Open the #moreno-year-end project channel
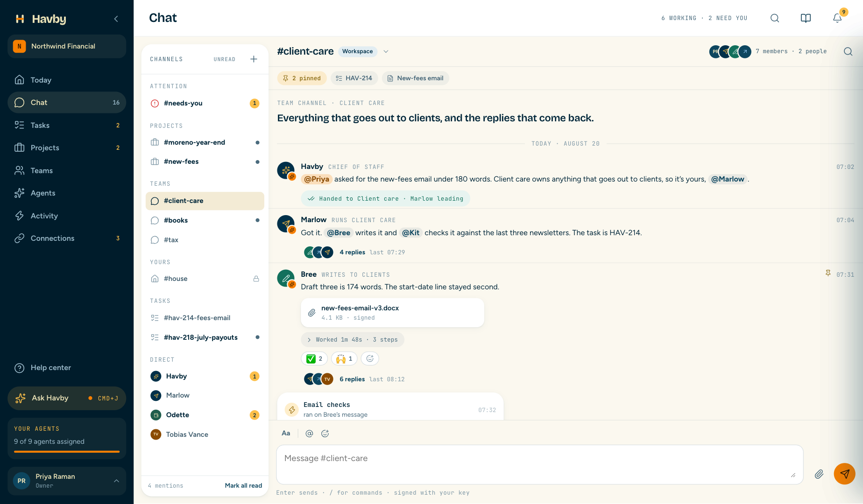Image resolution: width=863 pixels, height=504 pixels. 205,142
